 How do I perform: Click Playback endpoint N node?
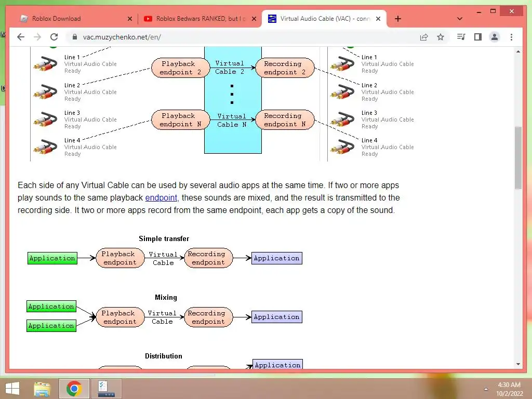180,120
